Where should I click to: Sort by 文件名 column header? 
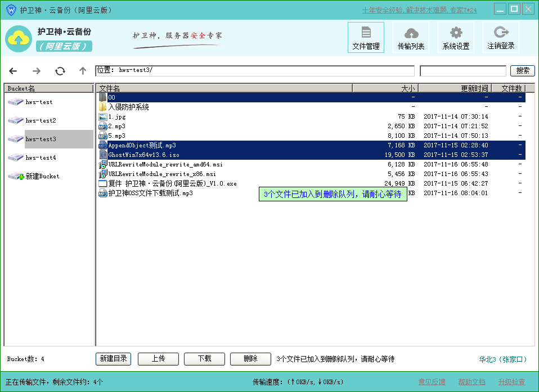[x=224, y=88]
